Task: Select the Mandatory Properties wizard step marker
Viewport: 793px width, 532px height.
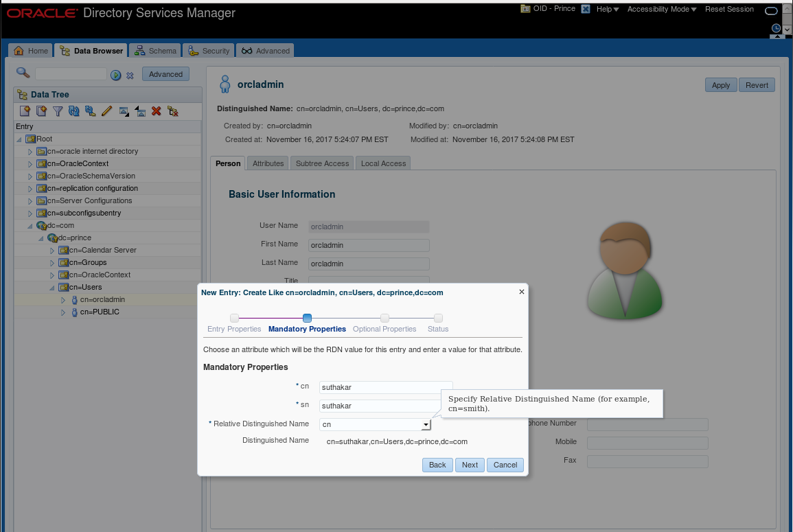Action: click(x=307, y=318)
